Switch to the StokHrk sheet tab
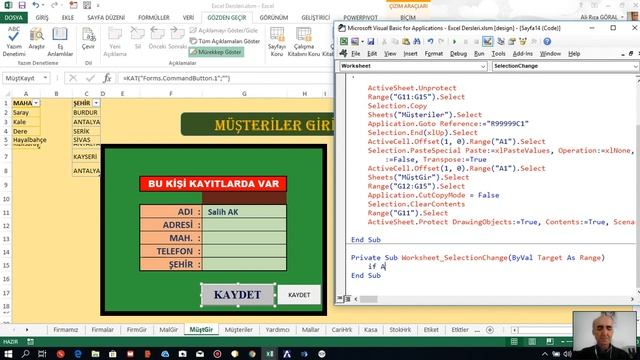640x360 pixels. tap(400, 330)
